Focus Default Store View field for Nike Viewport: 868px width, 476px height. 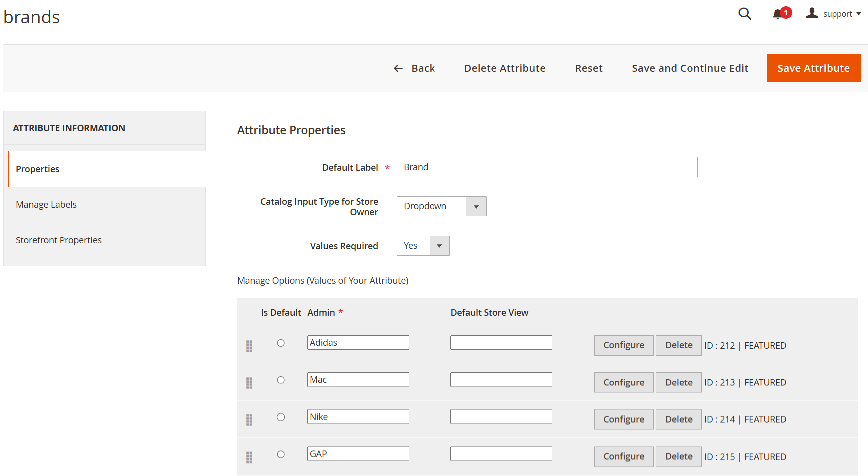(501, 417)
